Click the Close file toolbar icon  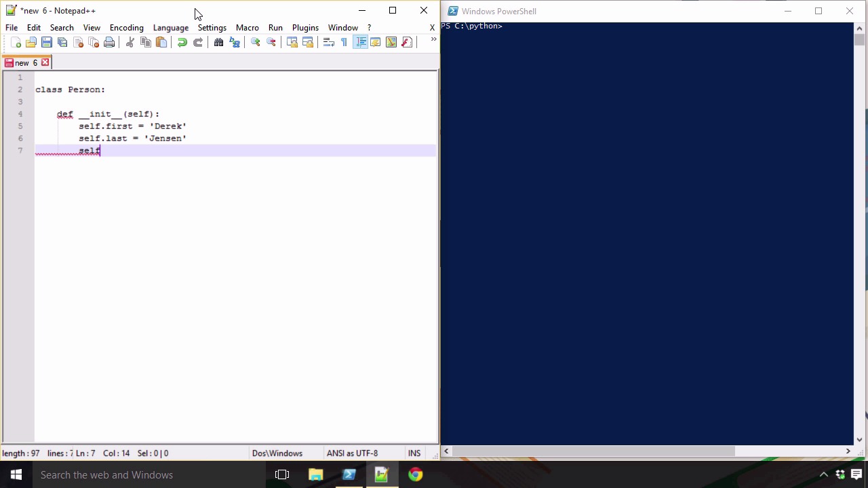78,42
